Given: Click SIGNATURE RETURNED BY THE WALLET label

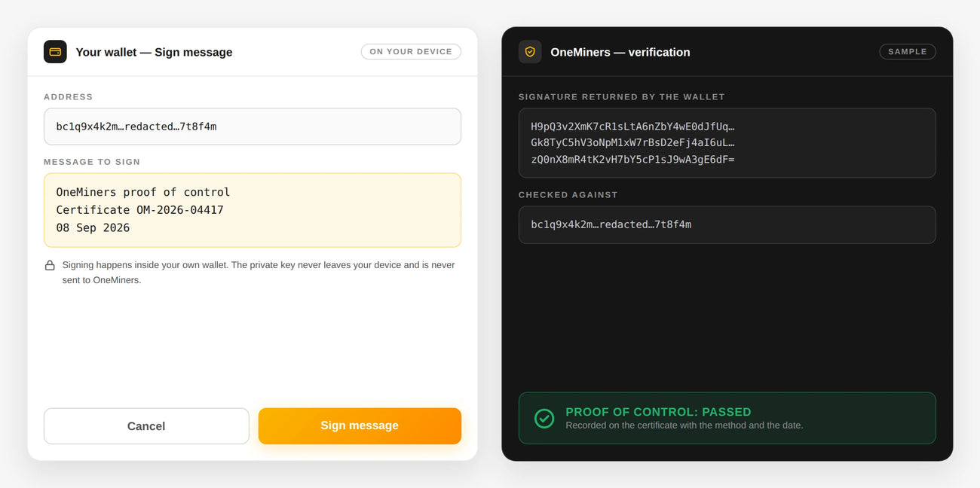Looking at the screenshot, I should coord(622,97).
